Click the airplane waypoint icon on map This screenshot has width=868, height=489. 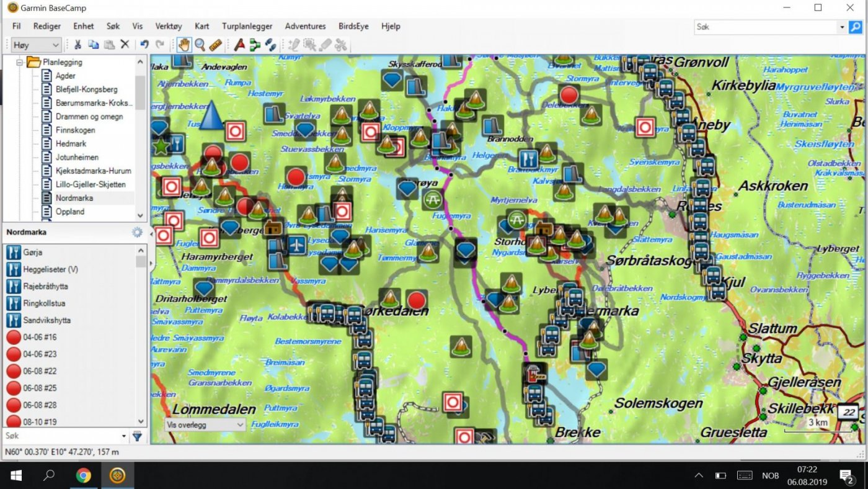coord(297,245)
